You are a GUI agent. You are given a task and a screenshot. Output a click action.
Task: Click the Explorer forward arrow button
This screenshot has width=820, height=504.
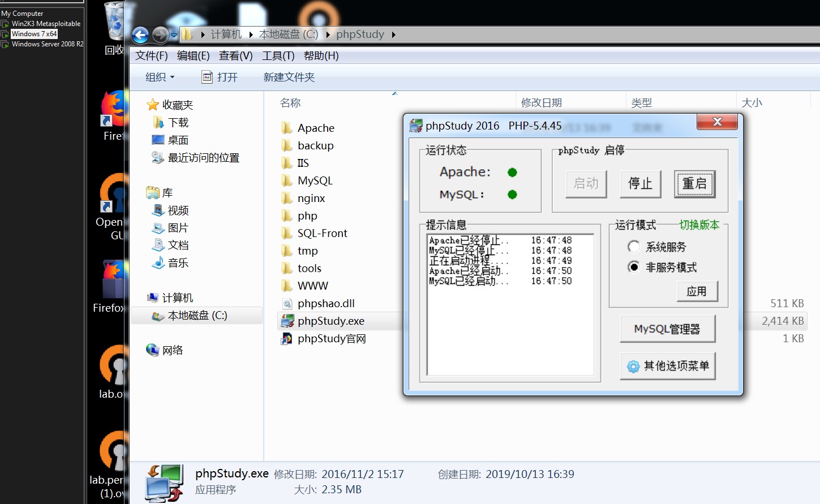point(160,35)
